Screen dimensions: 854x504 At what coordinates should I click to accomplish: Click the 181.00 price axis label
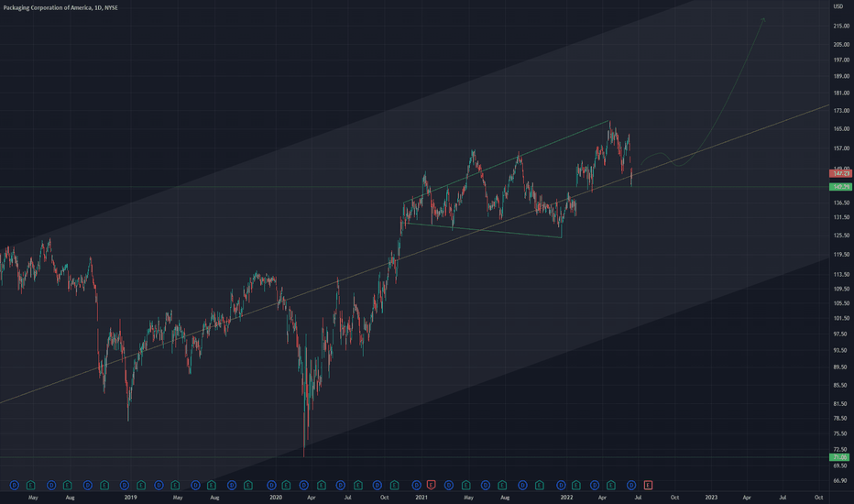click(841, 93)
